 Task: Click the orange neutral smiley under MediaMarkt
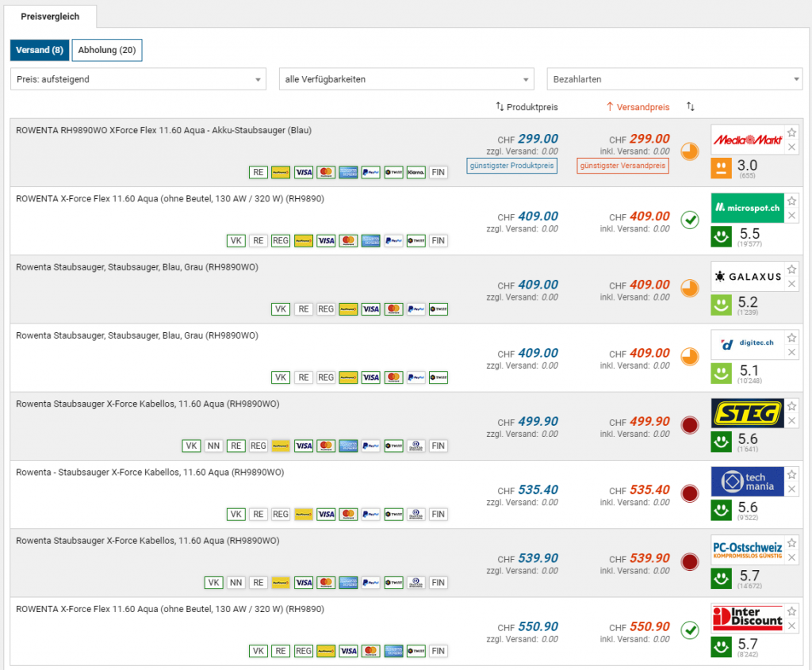[x=721, y=167]
